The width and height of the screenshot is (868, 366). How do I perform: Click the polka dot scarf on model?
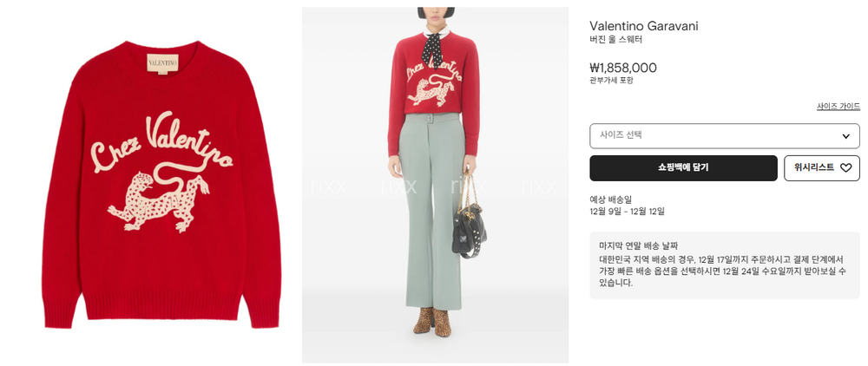[x=433, y=49]
